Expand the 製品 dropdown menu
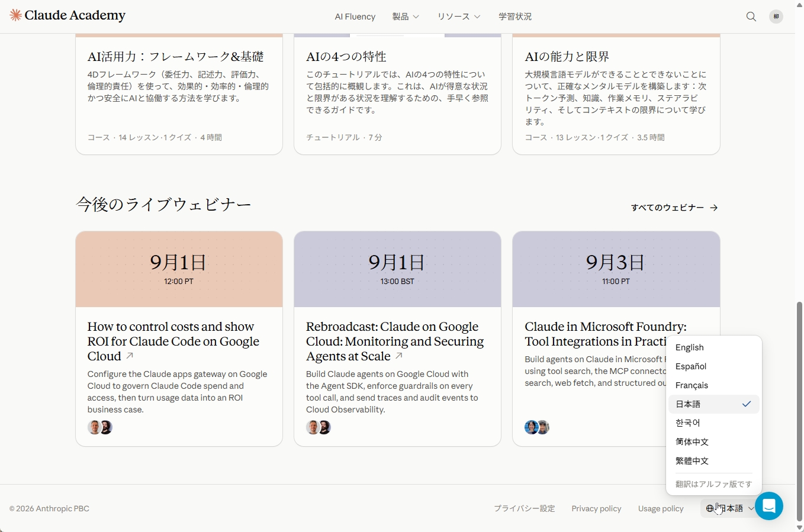Image resolution: width=804 pixels, height=532 pixels. pos(406,17)
